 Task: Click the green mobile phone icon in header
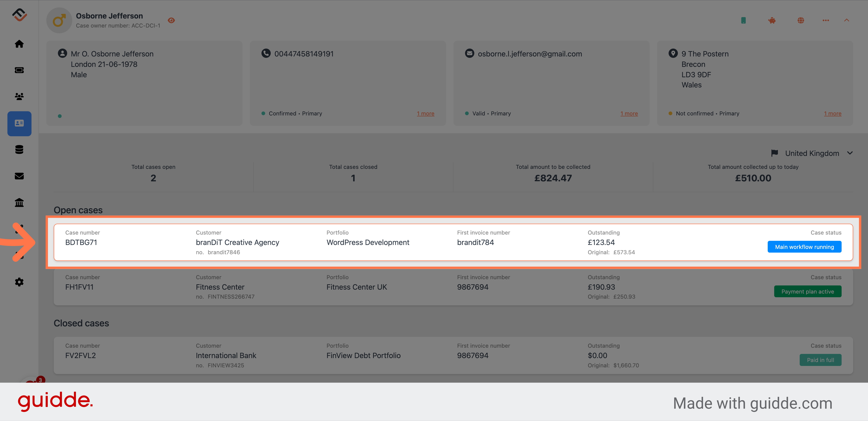(743, 21)
